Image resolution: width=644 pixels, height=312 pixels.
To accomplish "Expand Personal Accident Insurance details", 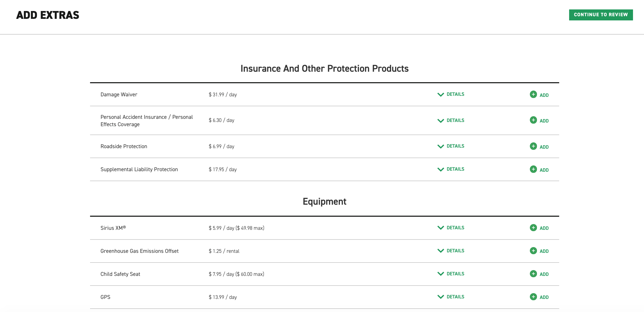I will (x=450, y=120).
